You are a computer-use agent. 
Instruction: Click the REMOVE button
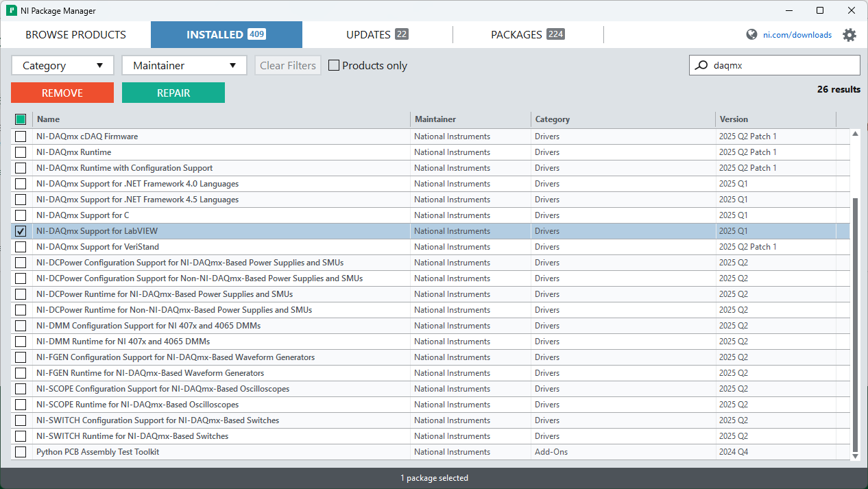(62, 92)
